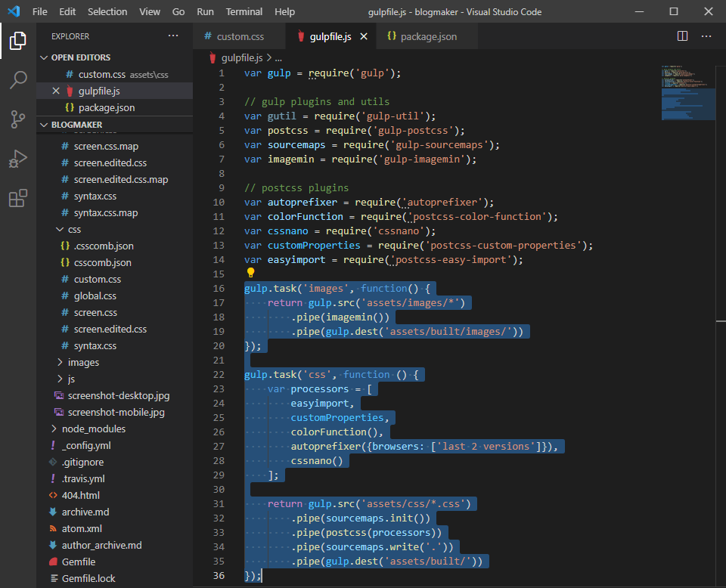
Task: Open .csscomb.json file
Action: point(114,246)
